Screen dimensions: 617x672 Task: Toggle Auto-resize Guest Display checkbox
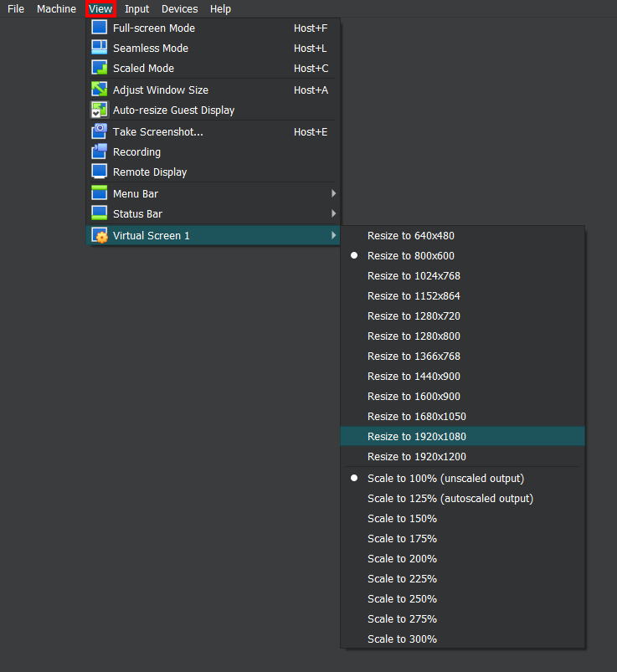point(100,110)
